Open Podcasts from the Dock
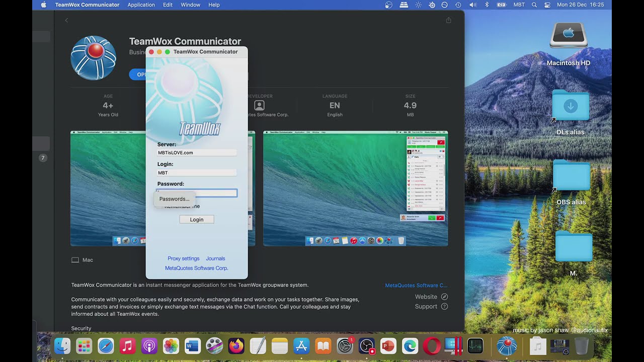The image size is (644, 362). click(149, 346)
